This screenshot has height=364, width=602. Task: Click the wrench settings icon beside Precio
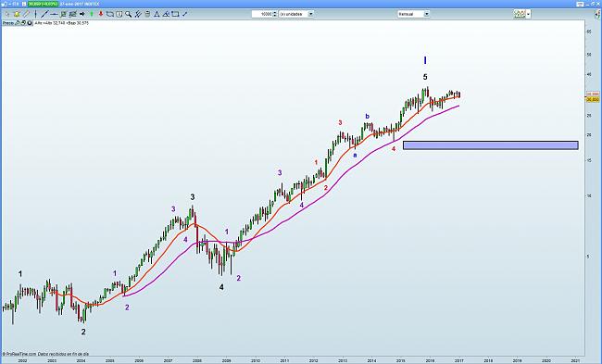[18, 23]
